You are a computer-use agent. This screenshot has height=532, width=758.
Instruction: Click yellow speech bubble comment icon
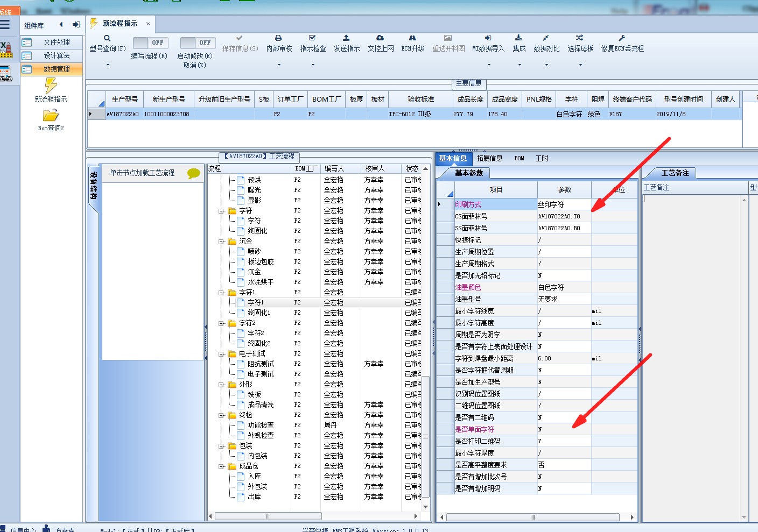tap(194, 173)
